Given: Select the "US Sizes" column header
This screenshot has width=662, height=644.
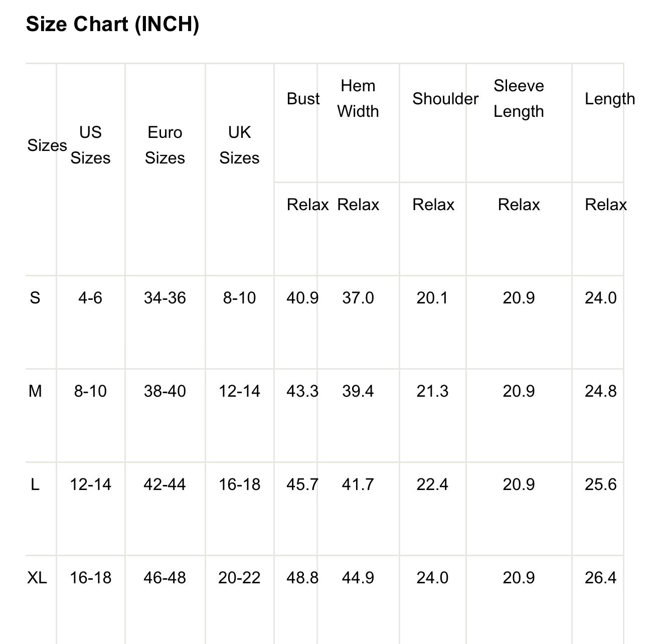Looking at the screenshot, I should pos(90,145).
